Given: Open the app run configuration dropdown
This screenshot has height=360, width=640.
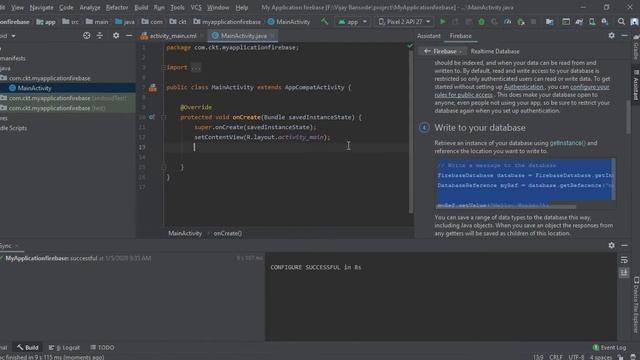Looking at the screenshot, I should coord(353,22).
